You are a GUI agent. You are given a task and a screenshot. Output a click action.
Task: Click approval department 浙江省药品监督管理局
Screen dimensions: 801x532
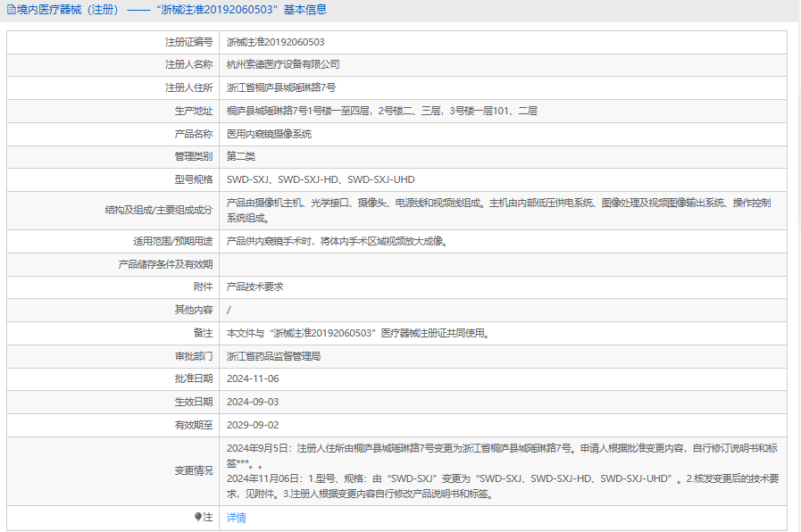[273, 356]
